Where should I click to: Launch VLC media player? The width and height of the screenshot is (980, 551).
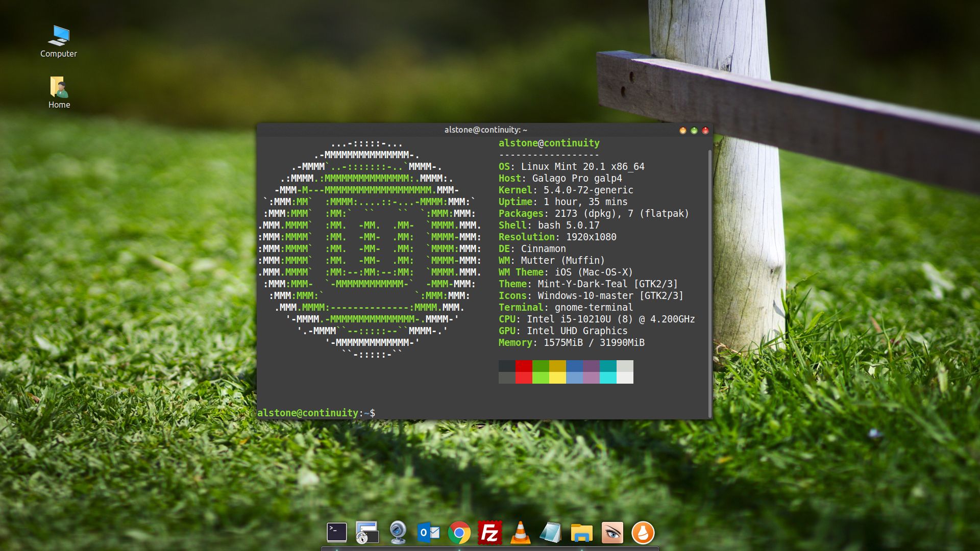[x=520, y=532]
